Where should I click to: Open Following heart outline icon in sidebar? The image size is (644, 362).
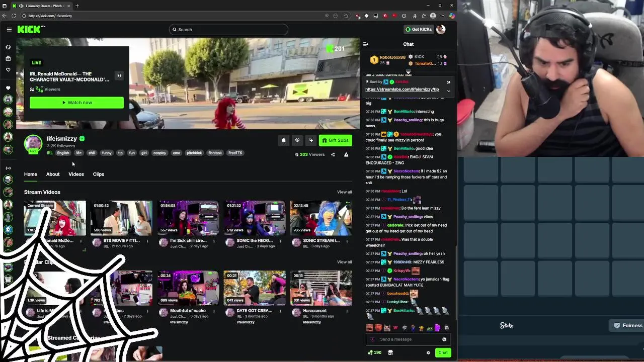(x=8, y=70)
